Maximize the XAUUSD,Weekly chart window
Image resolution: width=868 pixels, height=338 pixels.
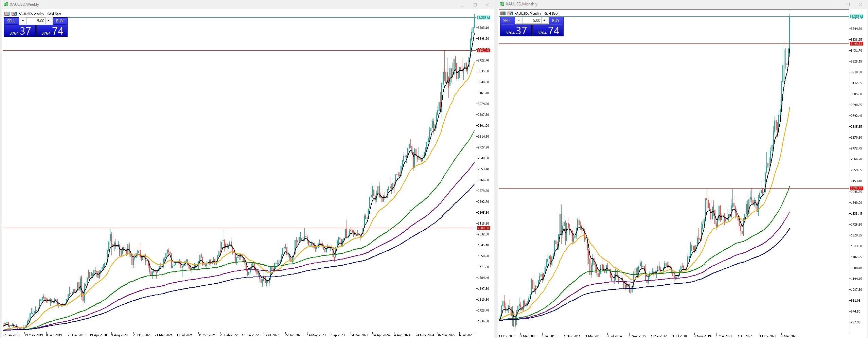(475, 5)
